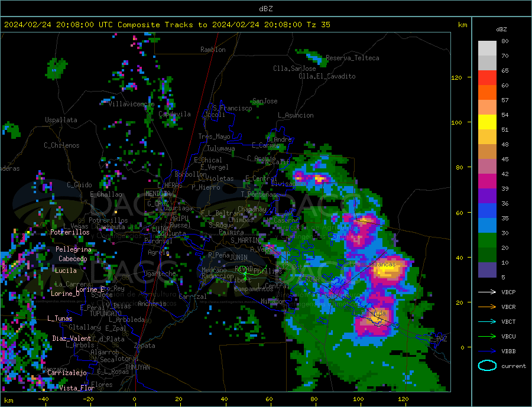
Task: Click the VBCR legend label
Action: pos(508,307)
